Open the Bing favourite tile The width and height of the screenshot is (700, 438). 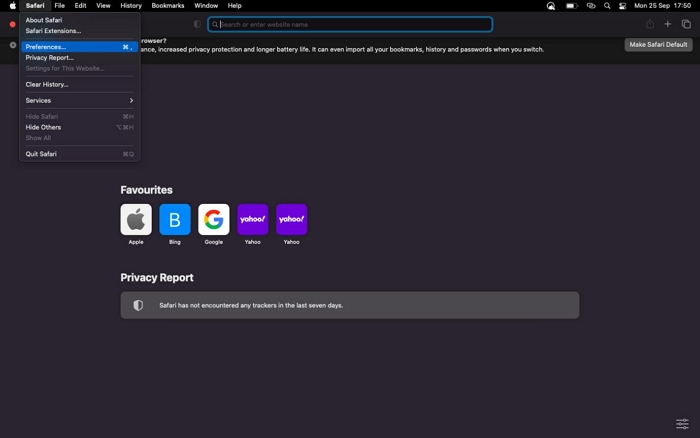(175, 219)
